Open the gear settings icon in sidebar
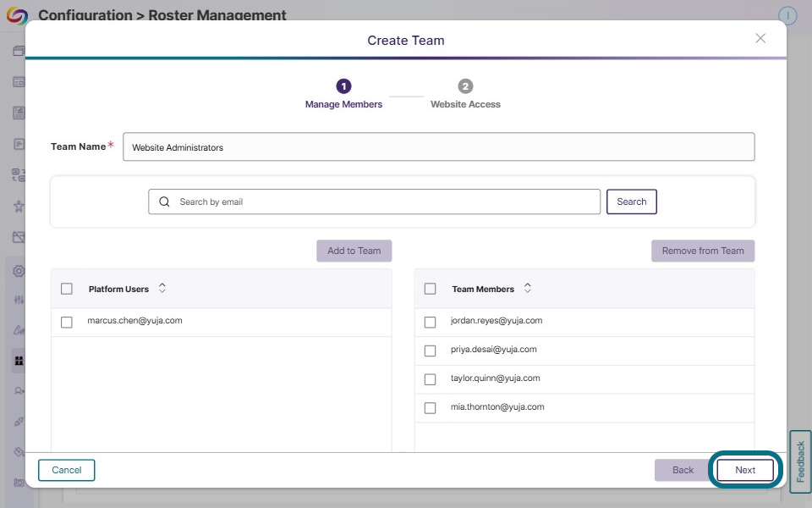The height and width of the screenshot is (508, 812). [19, 271]
